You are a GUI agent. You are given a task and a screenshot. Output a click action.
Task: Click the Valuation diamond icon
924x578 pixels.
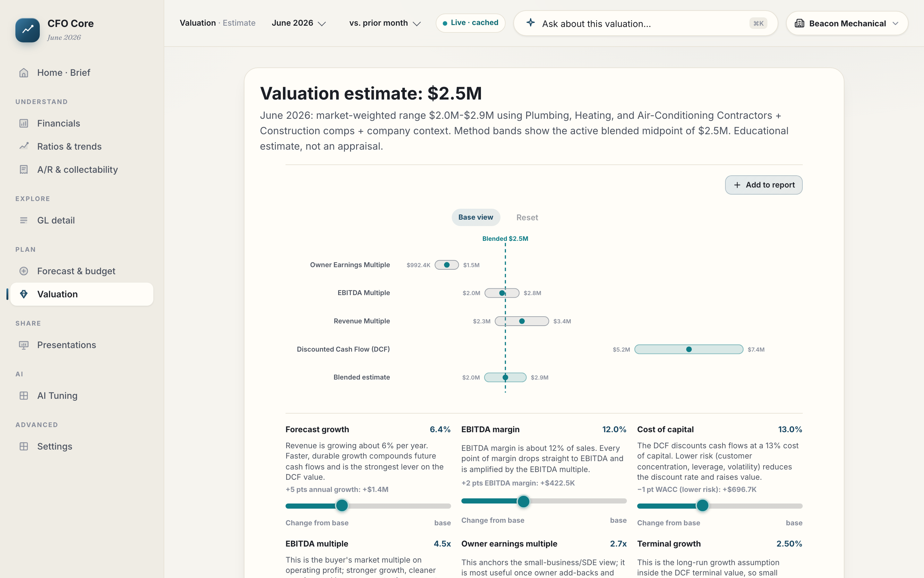(24, 294)
